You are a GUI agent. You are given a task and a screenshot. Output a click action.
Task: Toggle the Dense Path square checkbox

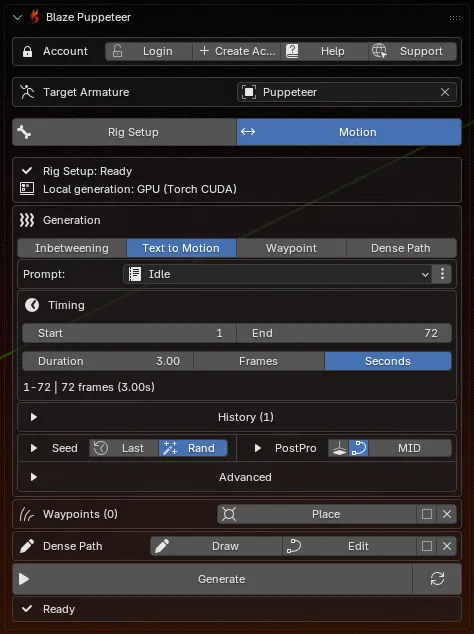427,546
